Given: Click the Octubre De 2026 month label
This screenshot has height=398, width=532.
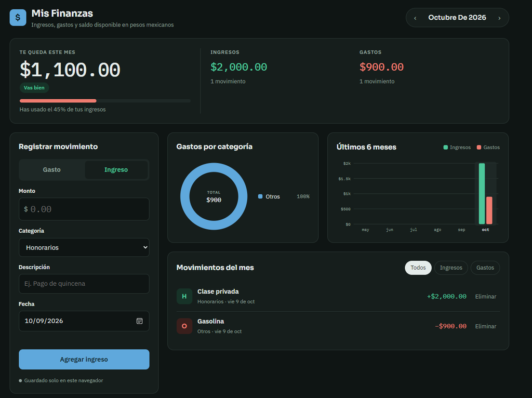Looking at the screenshot, I should [x=457, y=18].
